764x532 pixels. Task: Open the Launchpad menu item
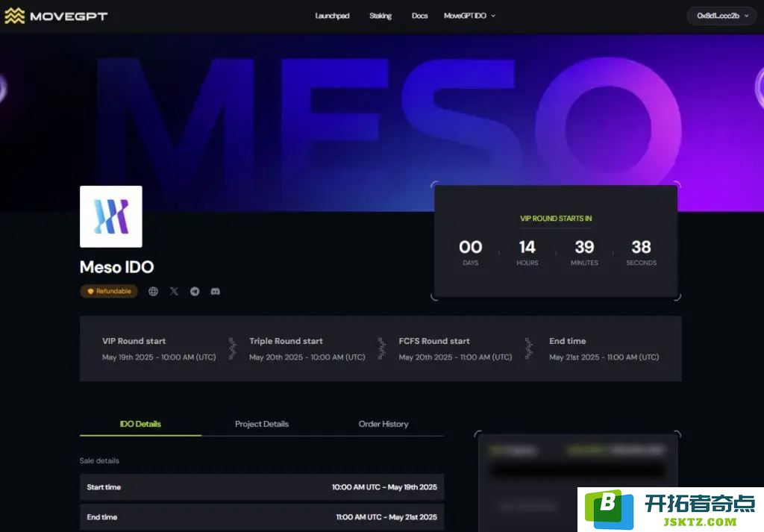click(332, 16)
